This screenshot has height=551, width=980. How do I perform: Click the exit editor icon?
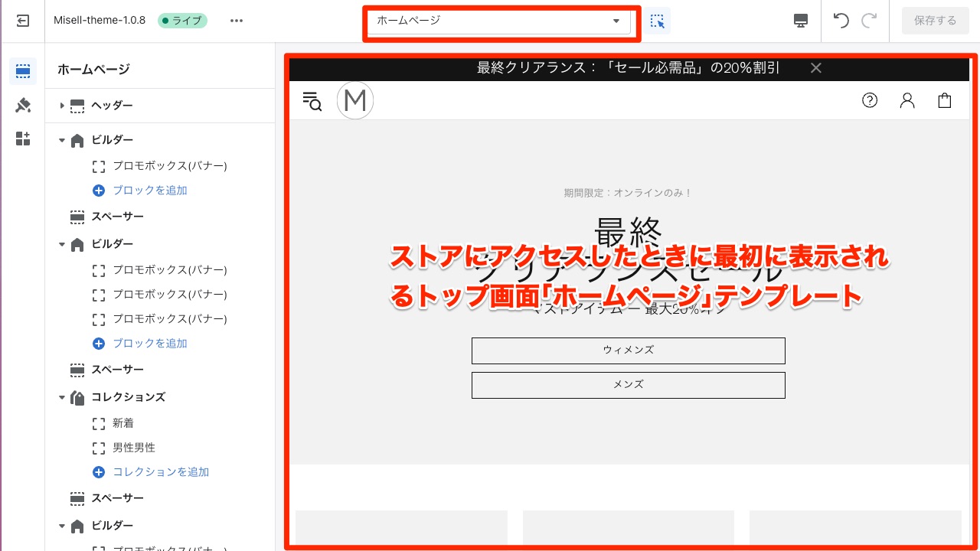(23, 21)
